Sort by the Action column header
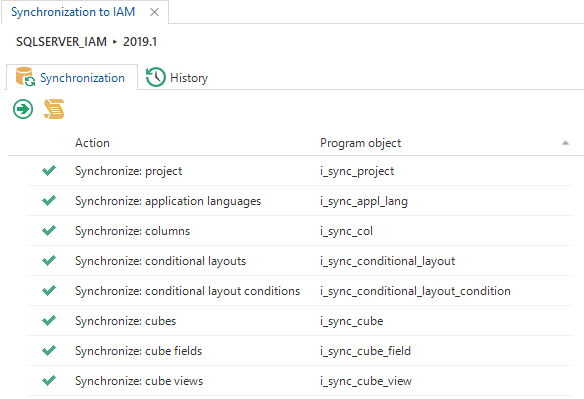This screenshot has width=584, height=399. [92, 143]
